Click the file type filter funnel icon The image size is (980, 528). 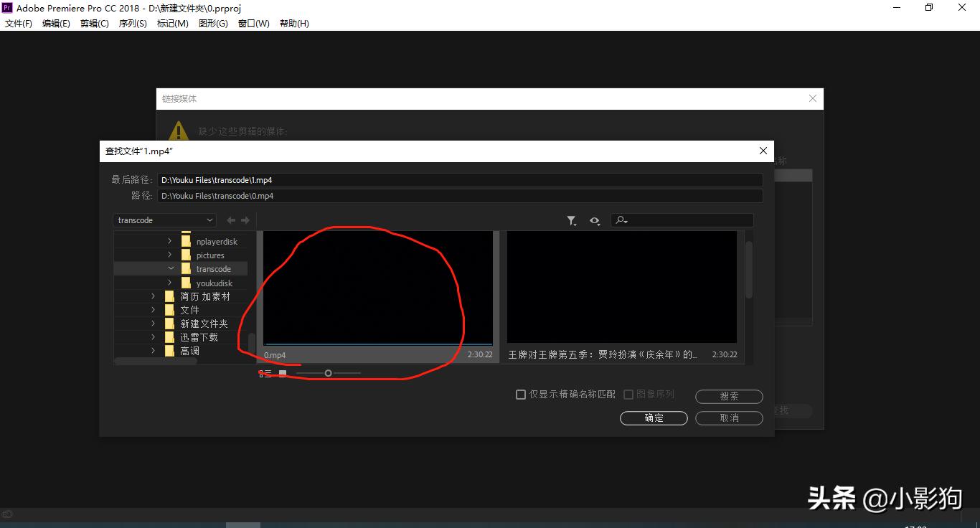click(571, 221)
